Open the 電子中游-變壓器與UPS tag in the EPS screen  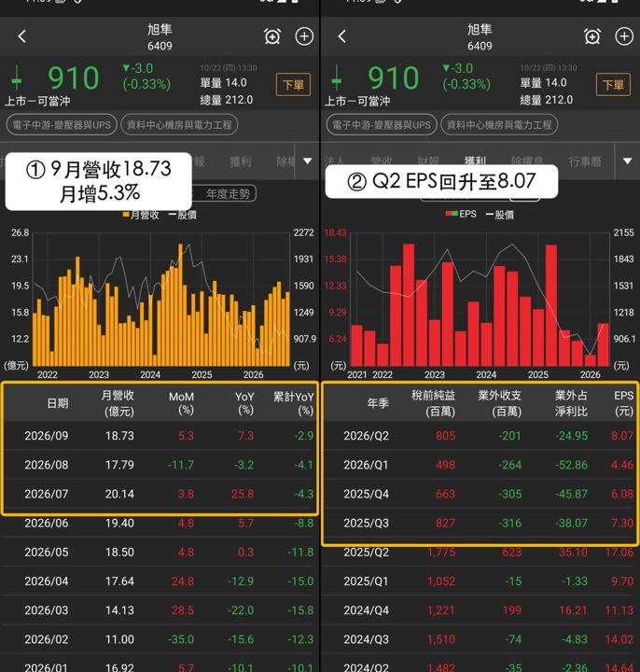pos(382,125)
